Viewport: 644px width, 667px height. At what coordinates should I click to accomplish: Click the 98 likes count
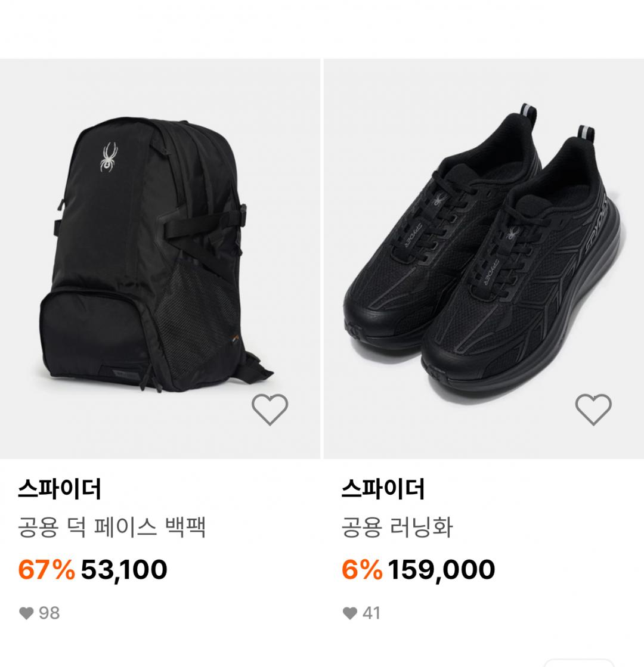pos(49,613)
